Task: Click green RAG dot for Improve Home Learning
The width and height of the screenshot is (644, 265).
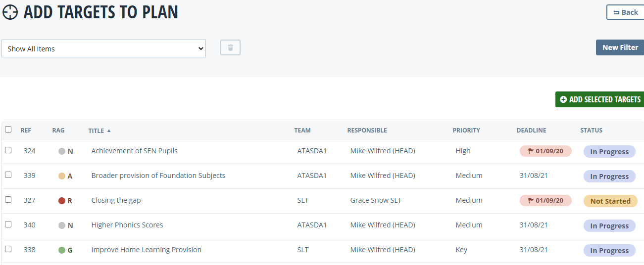Action: (x=62, y=250)
